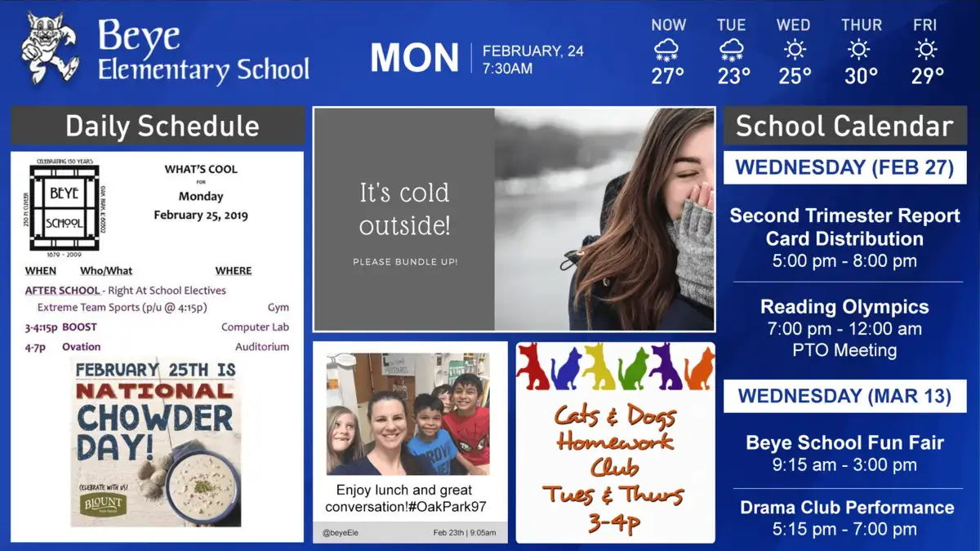
Task: Select Thursday's sun weather icon
Action: (x=858, y=51)
